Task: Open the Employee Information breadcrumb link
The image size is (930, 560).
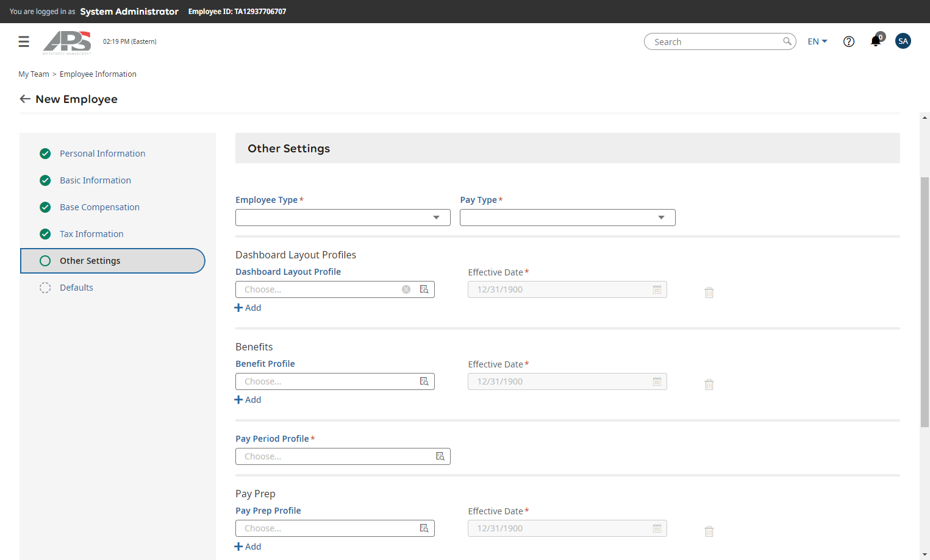Action: pyautogui.click(x=98, y=74)
